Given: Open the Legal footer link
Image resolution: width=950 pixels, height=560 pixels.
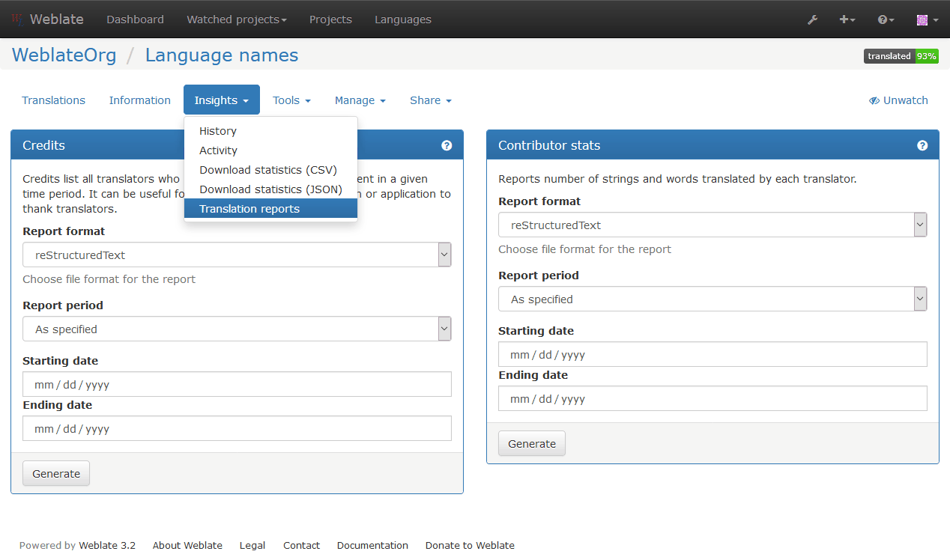Looking at the screenshot, I should click(252, 545).
